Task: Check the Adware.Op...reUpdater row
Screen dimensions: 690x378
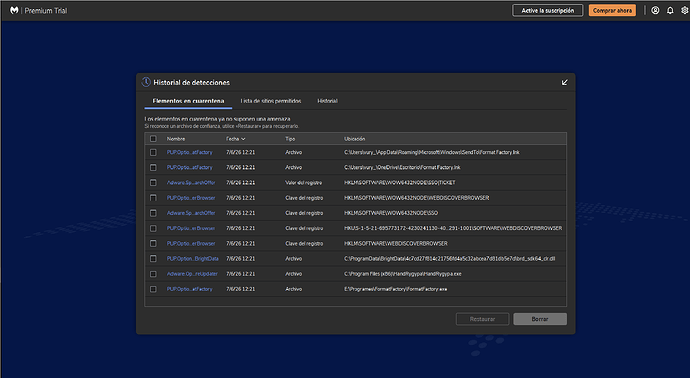Action: [x=153, y=274]
